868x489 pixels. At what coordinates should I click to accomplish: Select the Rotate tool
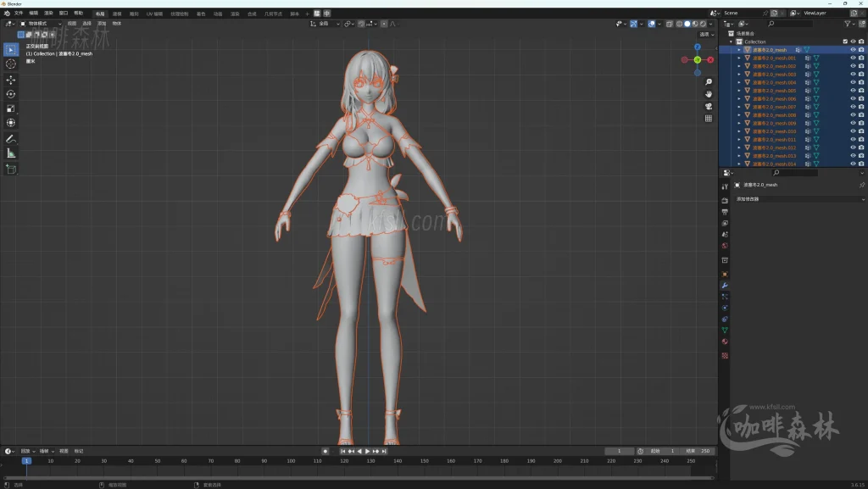pos(10,94)
